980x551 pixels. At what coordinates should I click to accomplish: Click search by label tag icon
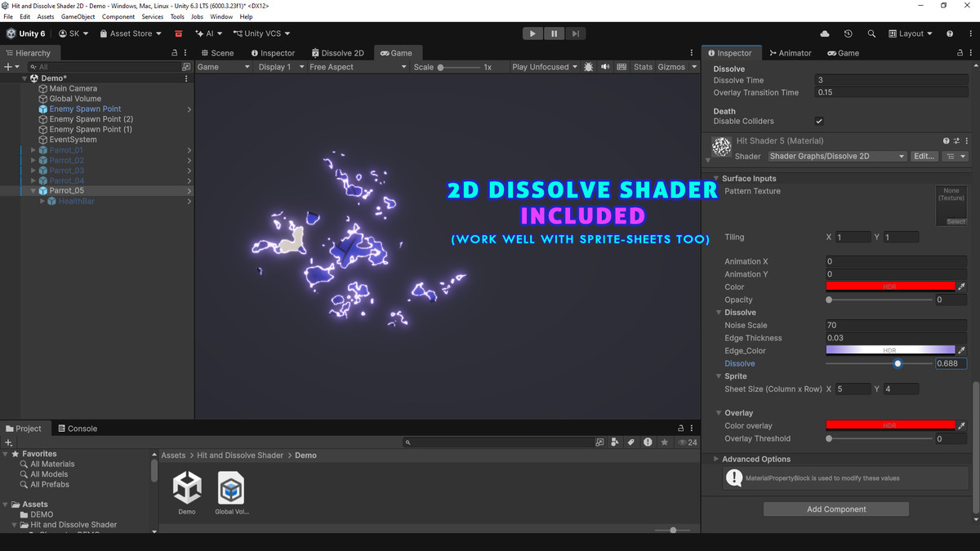[631, 442]
